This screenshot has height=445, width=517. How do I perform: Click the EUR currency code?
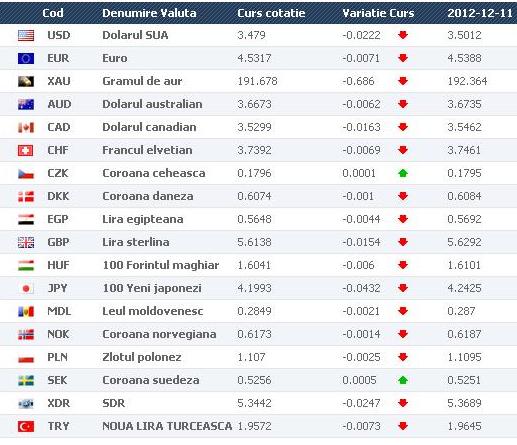click(x=58, y=58)
